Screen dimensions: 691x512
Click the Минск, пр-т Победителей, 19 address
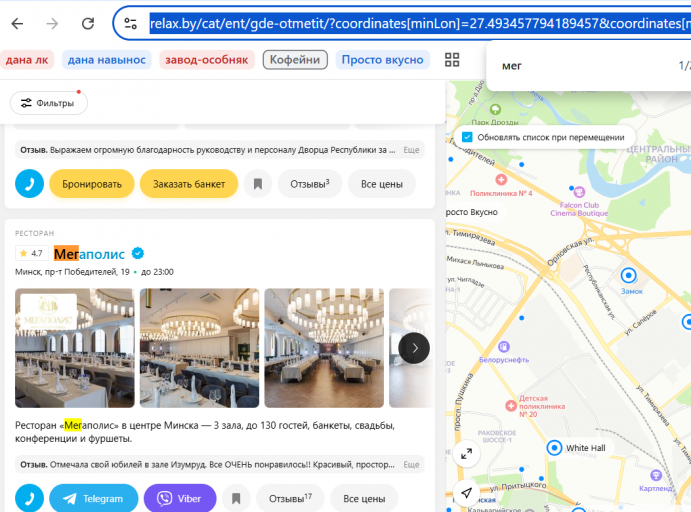tap(72, 272)
